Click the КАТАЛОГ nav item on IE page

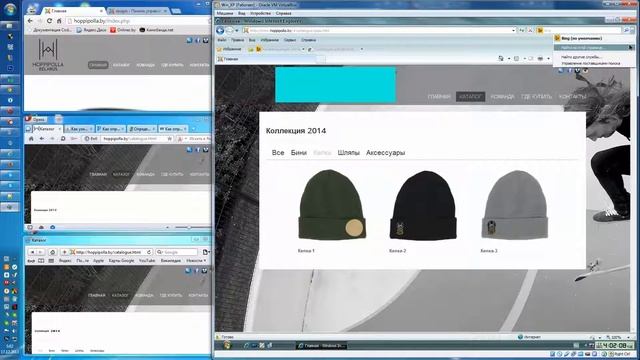pos(470,97)
